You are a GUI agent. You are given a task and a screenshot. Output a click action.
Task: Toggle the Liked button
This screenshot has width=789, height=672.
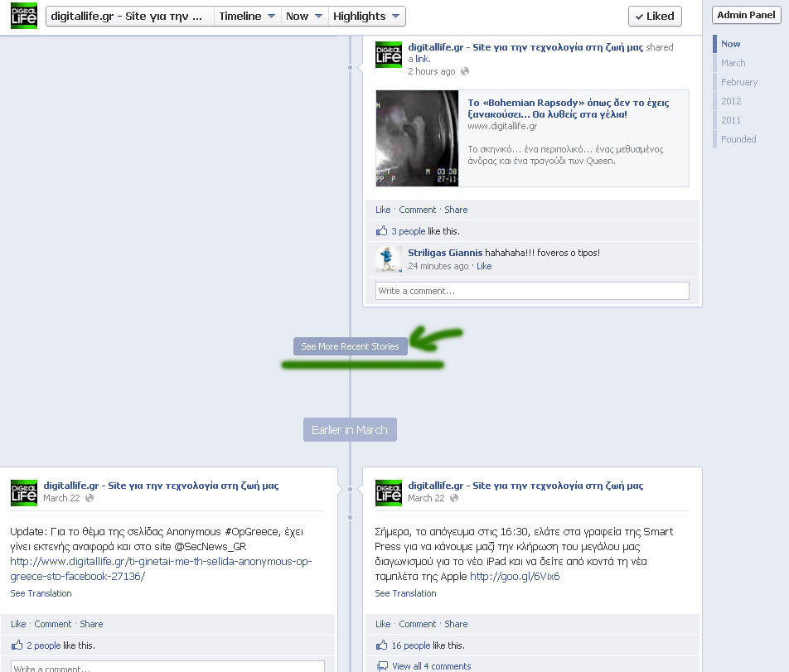655,16
